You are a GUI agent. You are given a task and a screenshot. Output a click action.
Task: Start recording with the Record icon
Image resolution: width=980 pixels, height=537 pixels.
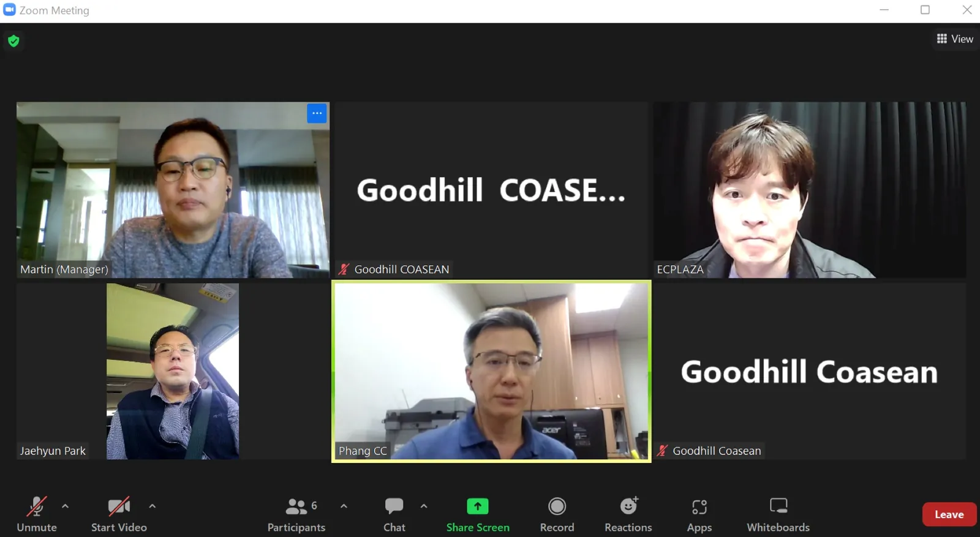557,506
